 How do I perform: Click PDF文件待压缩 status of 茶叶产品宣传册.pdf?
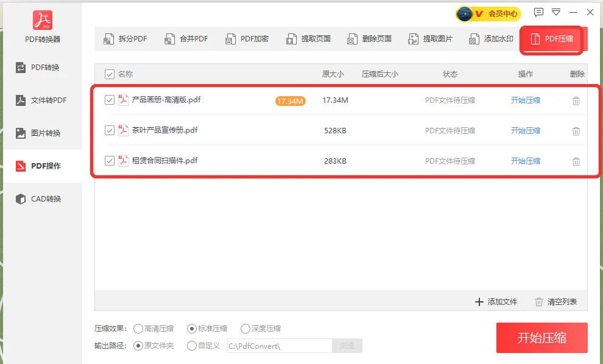pyautogui.click(x=450, y=131)
